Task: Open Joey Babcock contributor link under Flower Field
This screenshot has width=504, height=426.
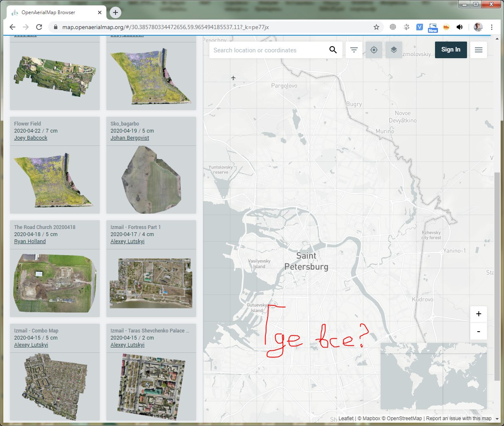Action: tap(31, 138)
